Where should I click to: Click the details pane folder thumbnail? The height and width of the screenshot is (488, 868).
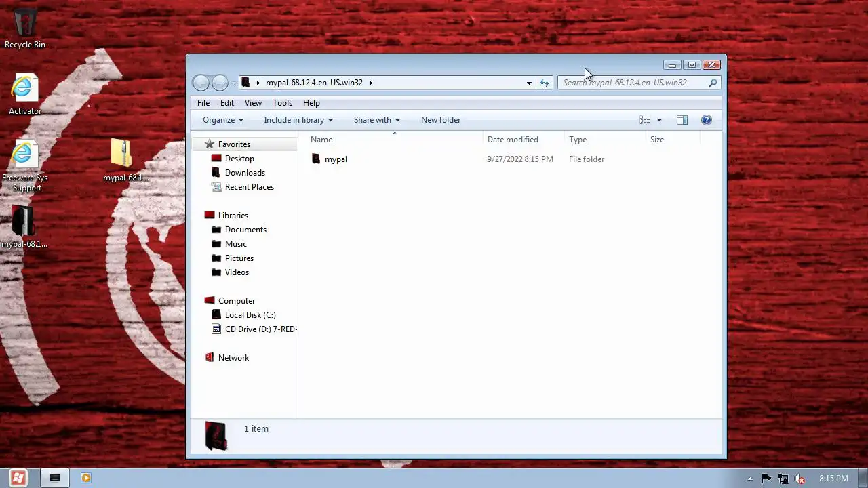pos(216,436)
